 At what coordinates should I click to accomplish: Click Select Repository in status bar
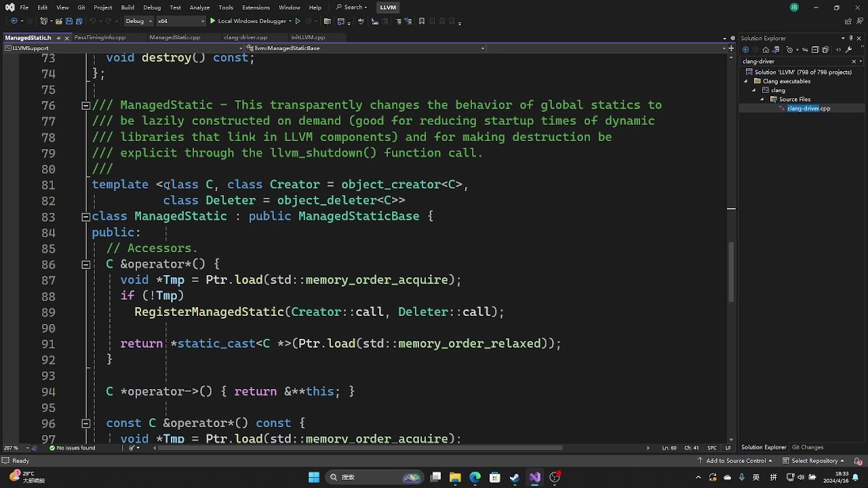click(814, 461)
